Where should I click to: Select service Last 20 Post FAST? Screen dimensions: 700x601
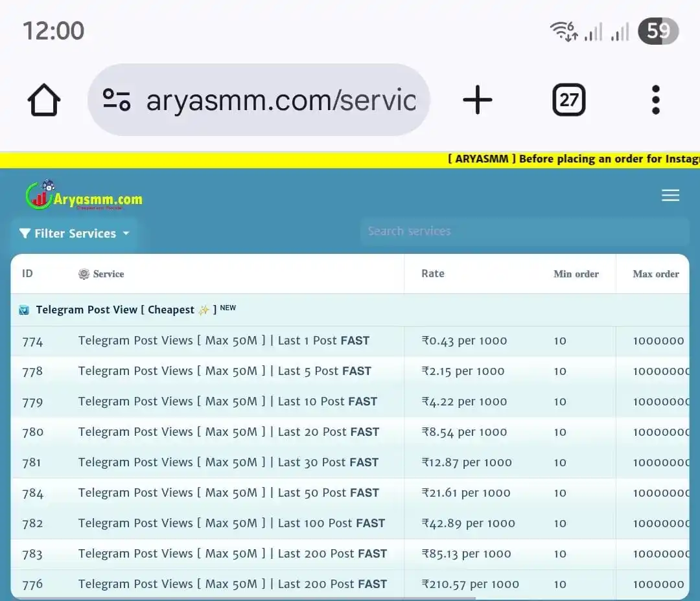click(229, 431)
